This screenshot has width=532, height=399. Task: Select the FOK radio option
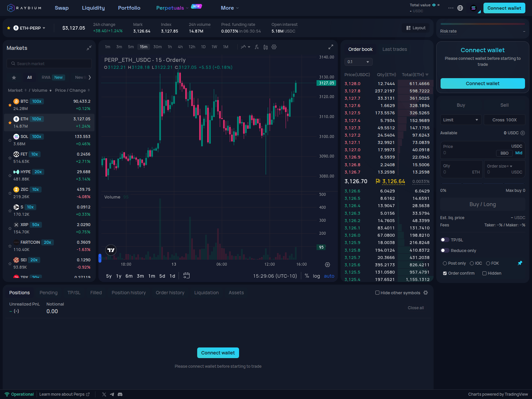coord(488,263)
